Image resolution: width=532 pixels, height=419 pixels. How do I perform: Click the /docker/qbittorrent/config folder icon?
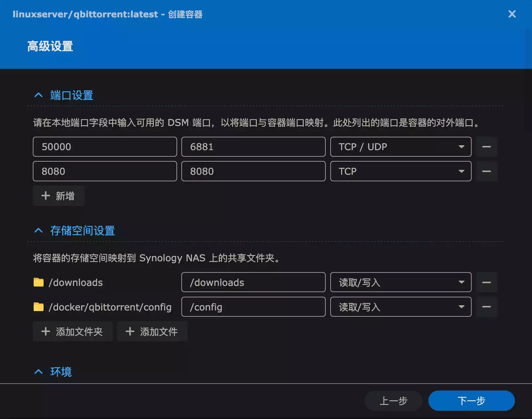(38, 307)
